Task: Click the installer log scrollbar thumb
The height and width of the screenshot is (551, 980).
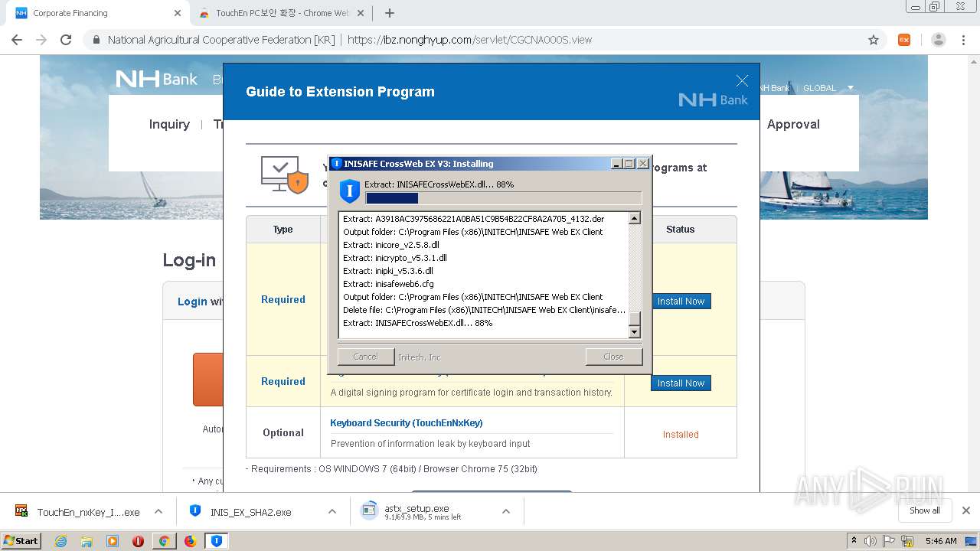Action: click(x=634, y=318)
